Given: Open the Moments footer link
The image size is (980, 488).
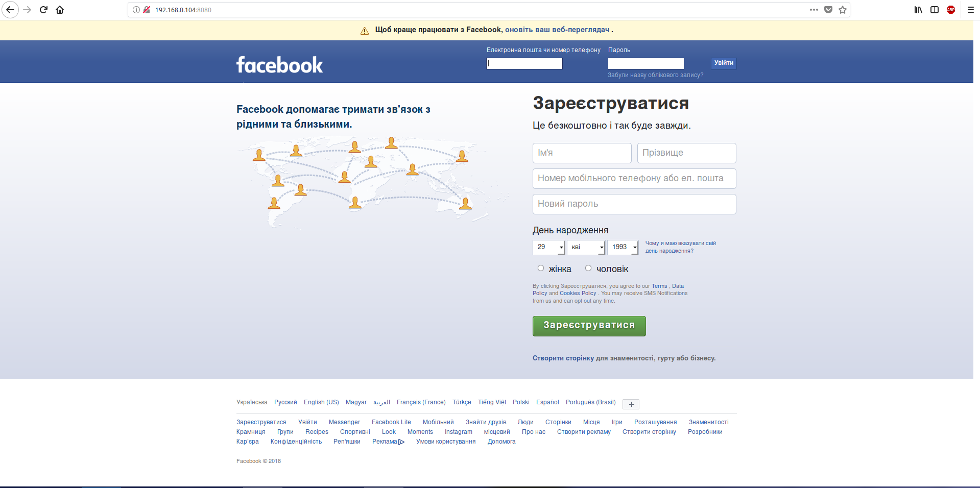Looking at the screenshot, I should 420,432.
